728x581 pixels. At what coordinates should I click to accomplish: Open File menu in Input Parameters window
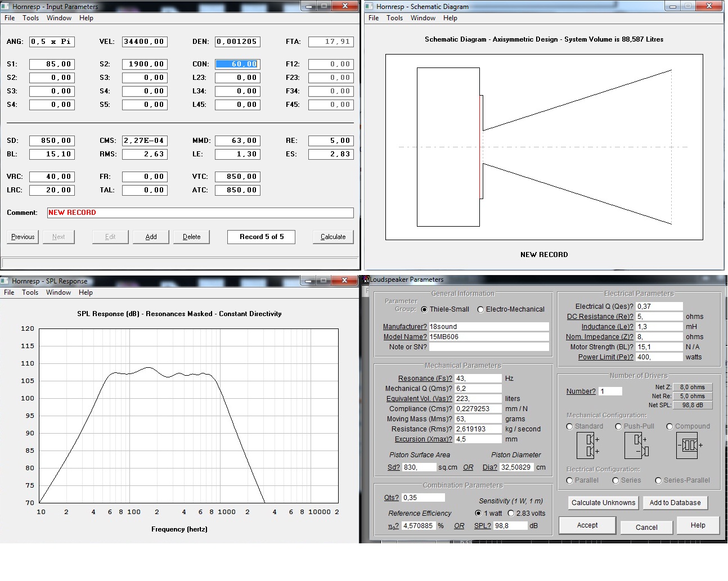[x=10, y=18]
